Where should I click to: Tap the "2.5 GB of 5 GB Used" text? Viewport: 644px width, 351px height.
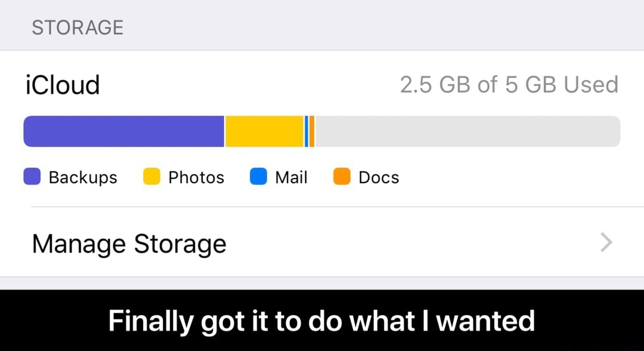(x=509, y=85)
